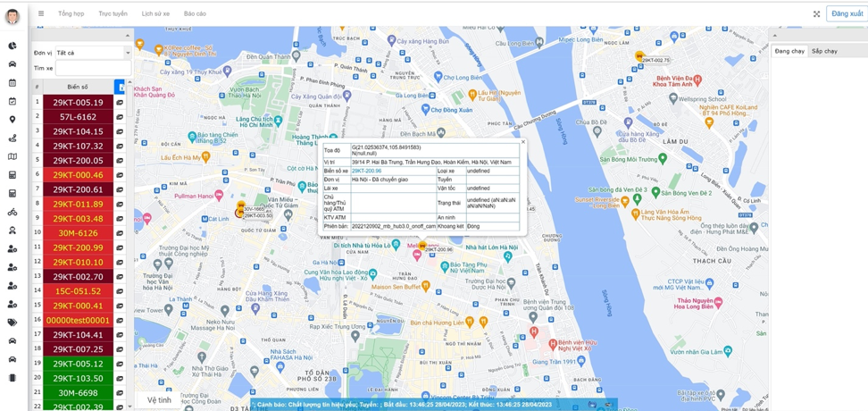Collapse the vehicle filter panel arrow
This screenshot has height=411, width=868.
[128, 36]
